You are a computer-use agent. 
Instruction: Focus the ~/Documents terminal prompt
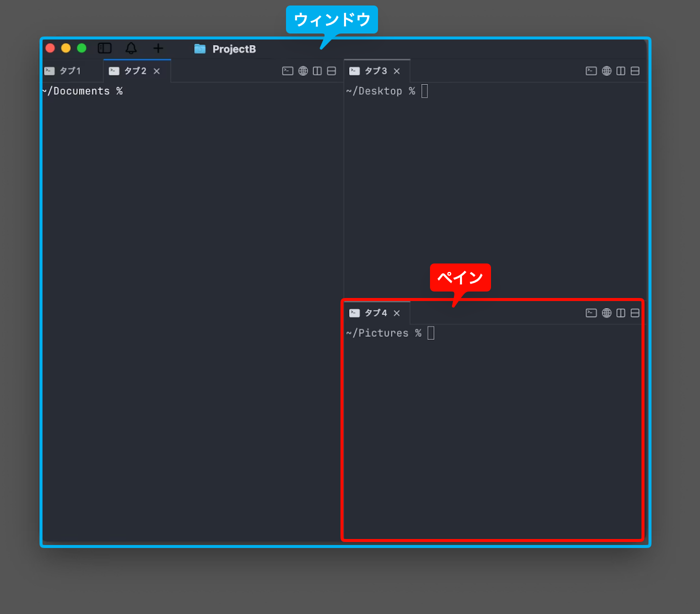[x=82, y=91]
